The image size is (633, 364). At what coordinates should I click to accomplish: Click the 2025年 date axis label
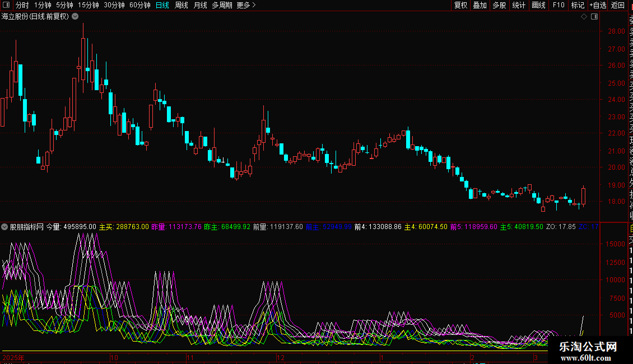[x=13, y=357]
